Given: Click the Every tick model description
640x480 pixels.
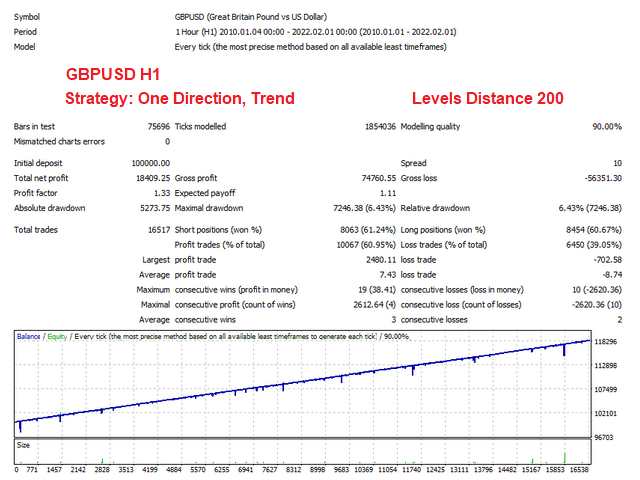Looking at the screenshot, I should (311, 47).
